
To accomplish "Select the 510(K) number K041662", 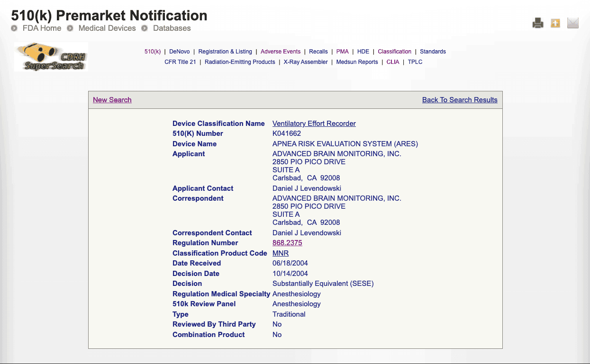I will (287, 133).
